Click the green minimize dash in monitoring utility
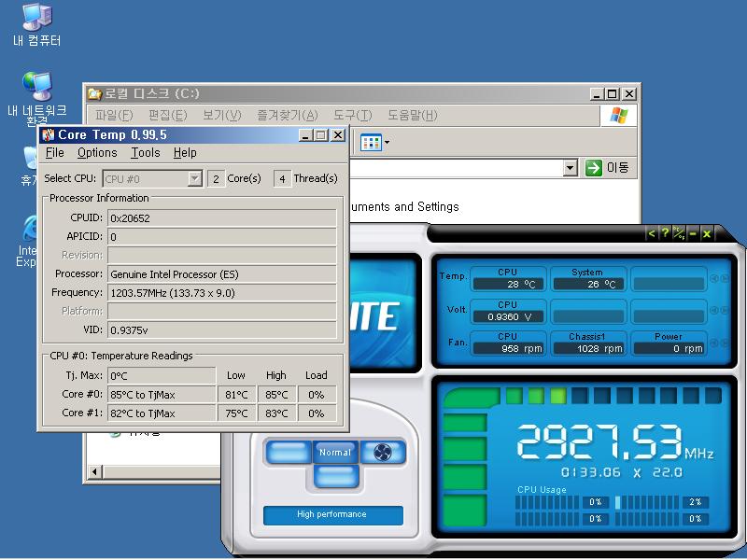 (x=693, y=234)
